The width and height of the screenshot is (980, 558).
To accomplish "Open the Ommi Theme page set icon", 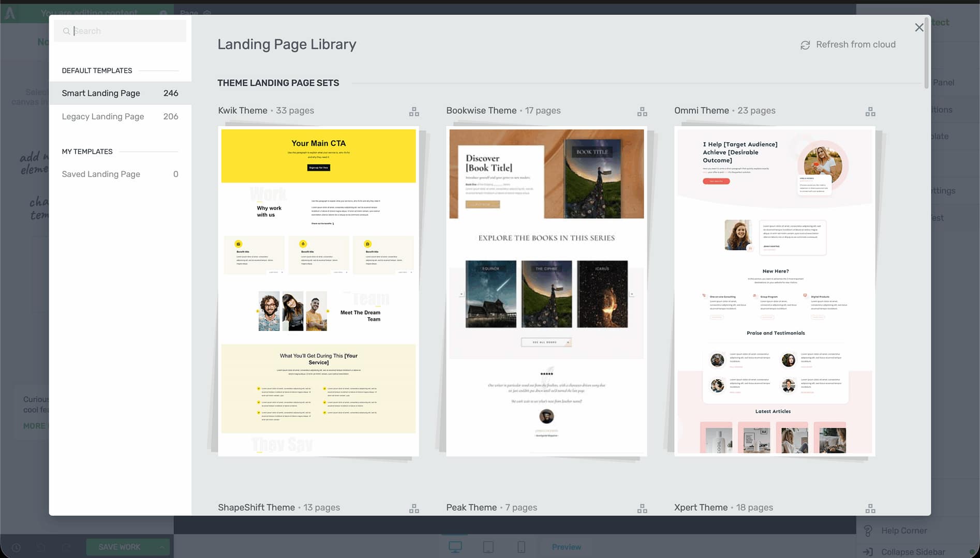I will [x=870, y=112].
